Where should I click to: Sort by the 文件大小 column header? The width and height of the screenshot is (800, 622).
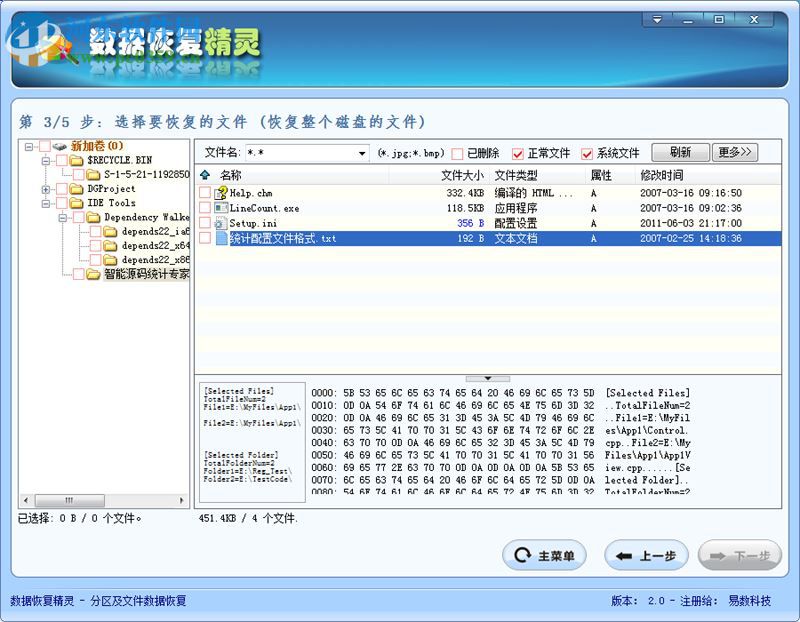pyautogui.click(x=462, y=176)
